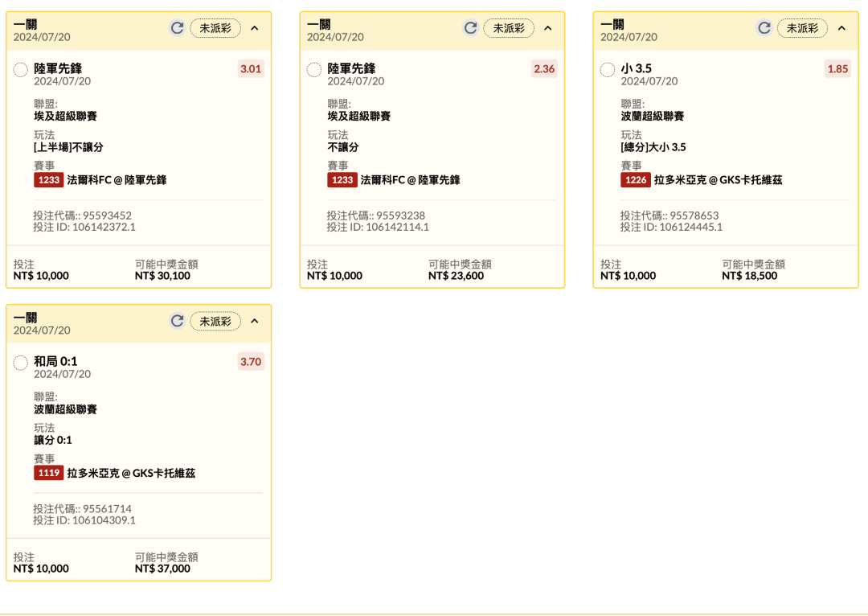Select the circle beside 和局 0:1
Image resolution: width=868 pixels, height=616 pixels.
(21, 363)
